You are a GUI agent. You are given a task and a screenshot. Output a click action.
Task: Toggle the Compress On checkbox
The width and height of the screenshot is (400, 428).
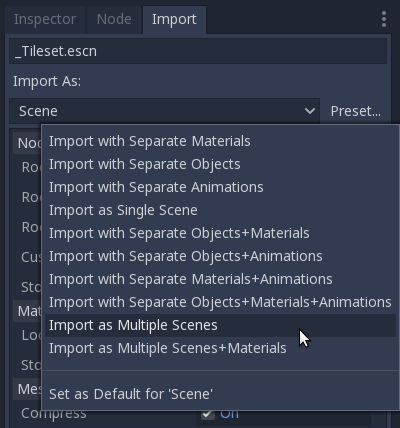tap(208, 414)
